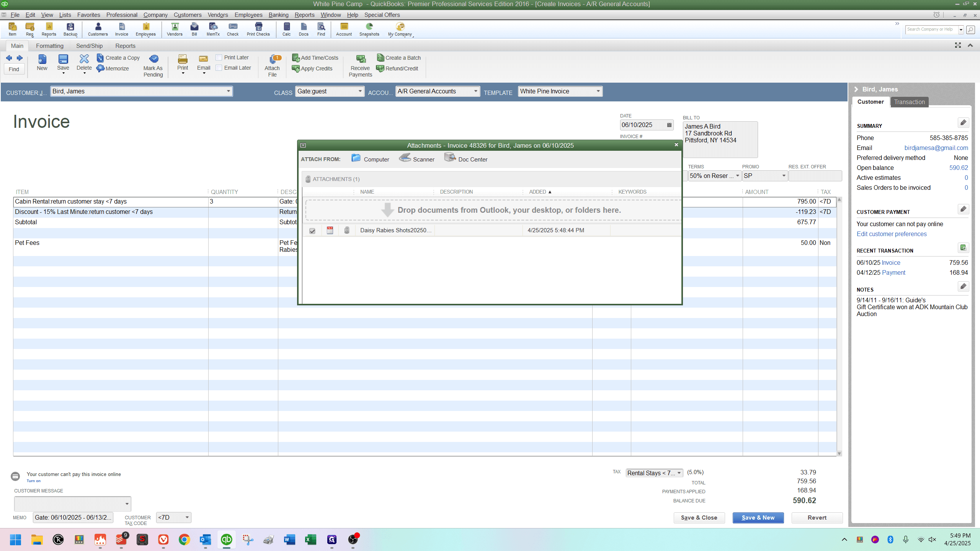Click the Attach File icon
This screenshot has height=551, width=980.
273,66
